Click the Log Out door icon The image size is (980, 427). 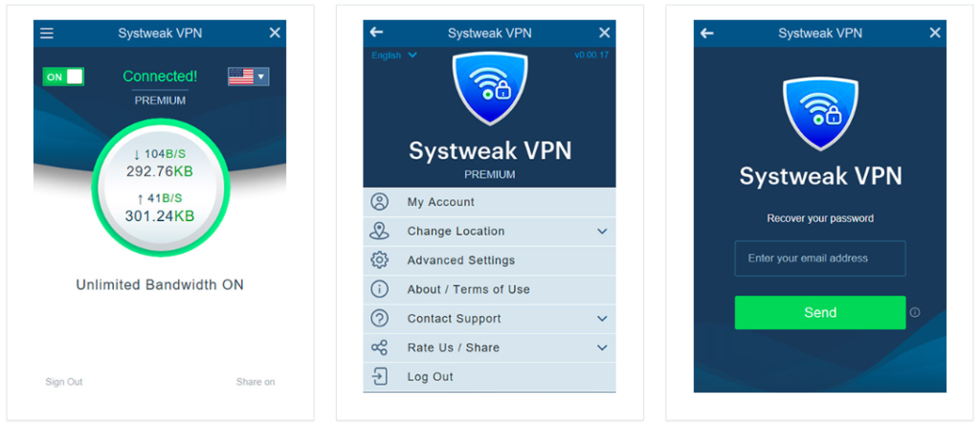[x=379, y=377]
